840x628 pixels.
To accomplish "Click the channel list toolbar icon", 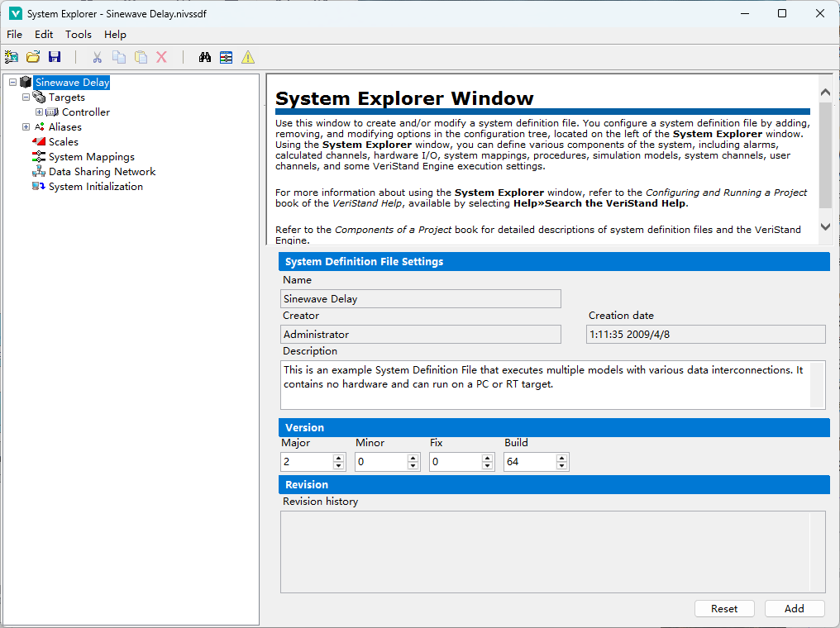I will [x=226, y=57].
